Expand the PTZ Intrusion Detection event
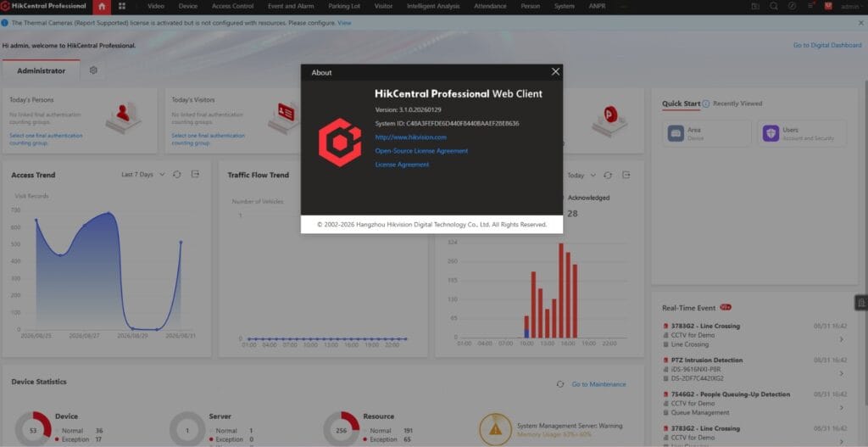Viewport: 868px width, 447px height. pos(842,373)
